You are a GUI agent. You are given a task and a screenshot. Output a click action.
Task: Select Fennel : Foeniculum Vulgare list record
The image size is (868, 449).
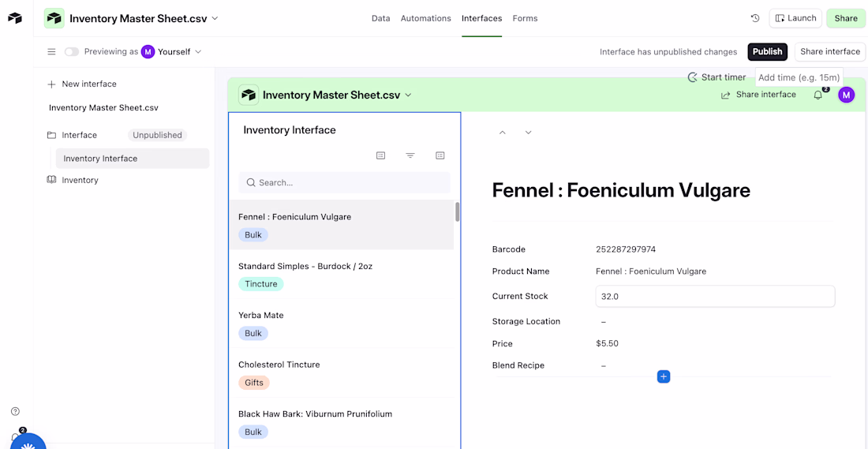pos(341,225)
